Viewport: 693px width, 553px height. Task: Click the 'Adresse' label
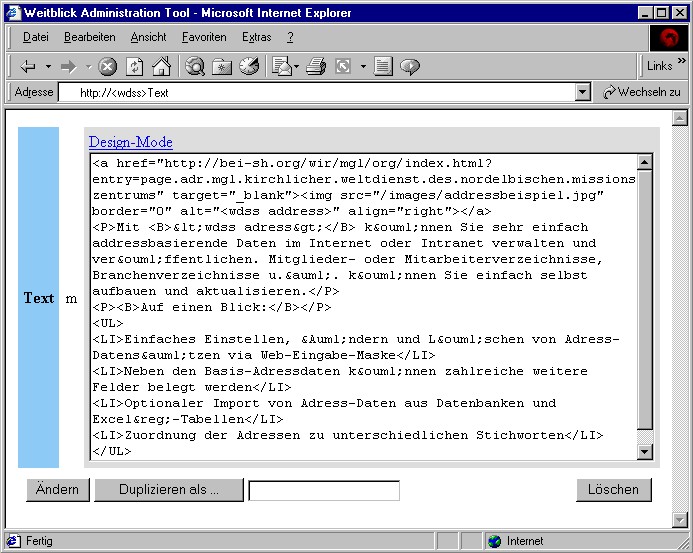click(34, 92)
